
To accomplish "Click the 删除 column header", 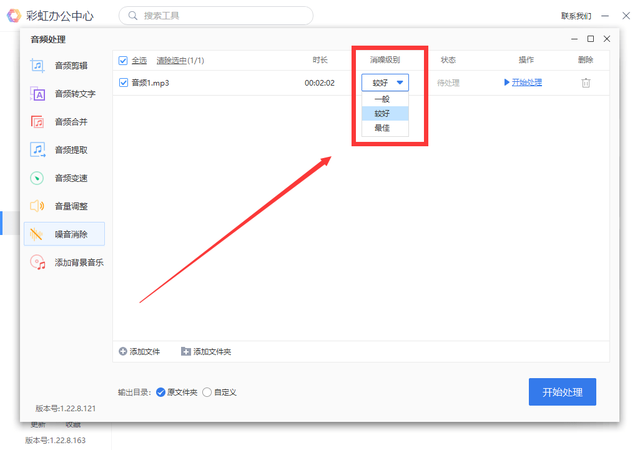I will [x=585, y=60].
